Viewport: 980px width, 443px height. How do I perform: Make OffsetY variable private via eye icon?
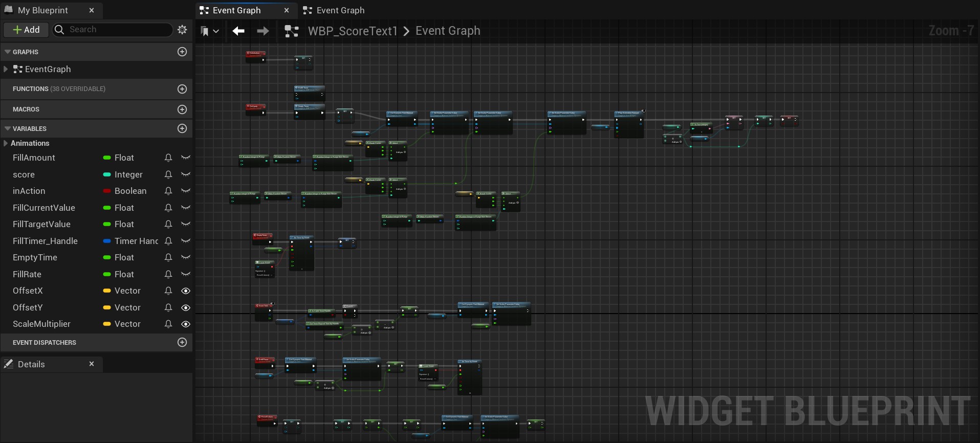tap(186, 307)
